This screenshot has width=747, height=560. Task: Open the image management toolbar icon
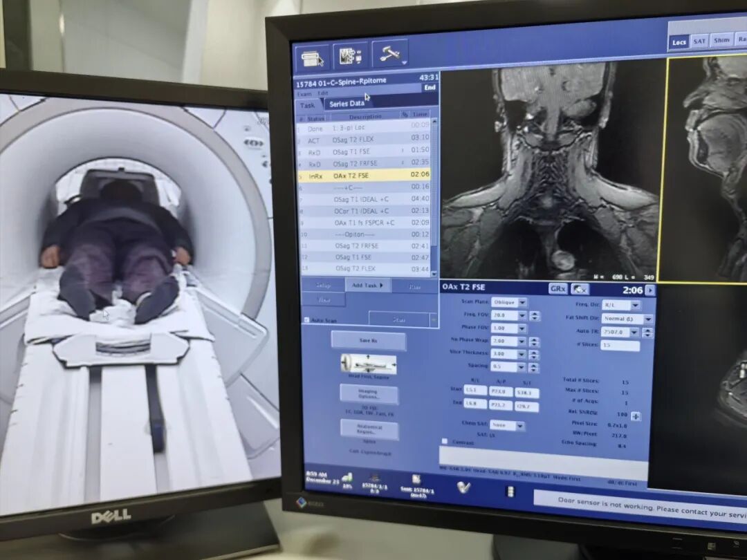pos(350,56)
